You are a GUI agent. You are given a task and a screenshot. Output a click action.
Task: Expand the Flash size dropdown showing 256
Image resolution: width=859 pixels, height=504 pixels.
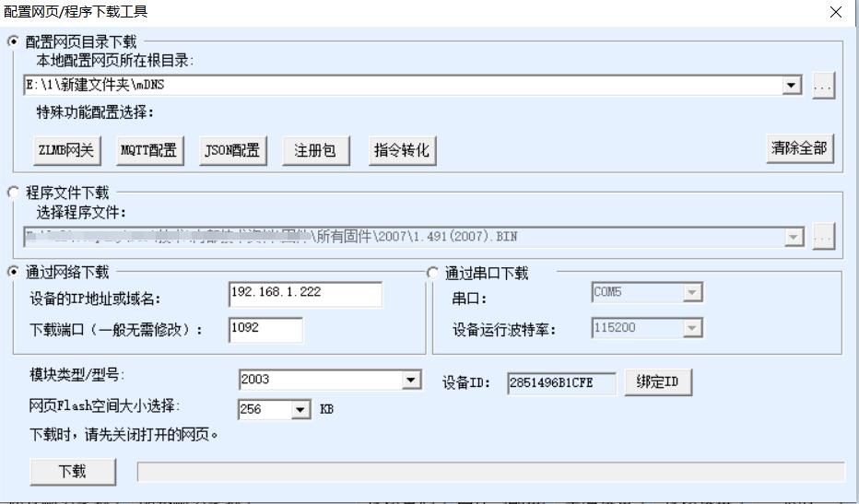[x=301, y=409]
